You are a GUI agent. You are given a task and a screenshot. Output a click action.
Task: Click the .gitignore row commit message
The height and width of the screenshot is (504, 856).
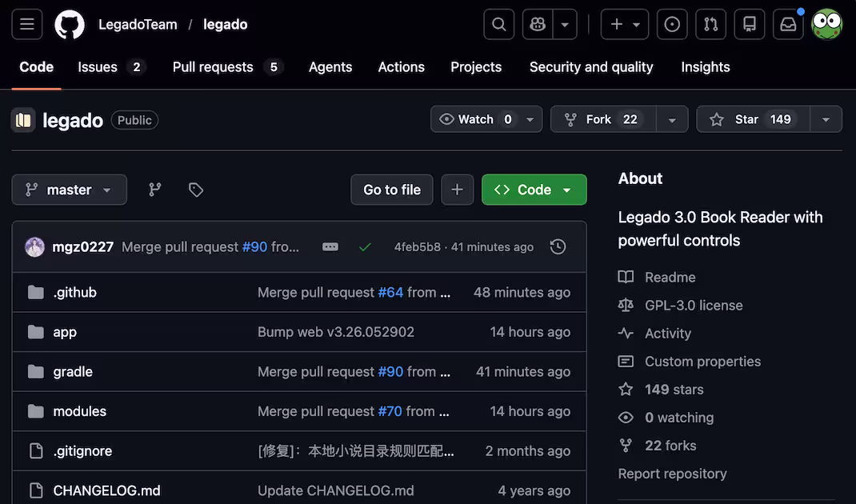(x=356, y=451)
